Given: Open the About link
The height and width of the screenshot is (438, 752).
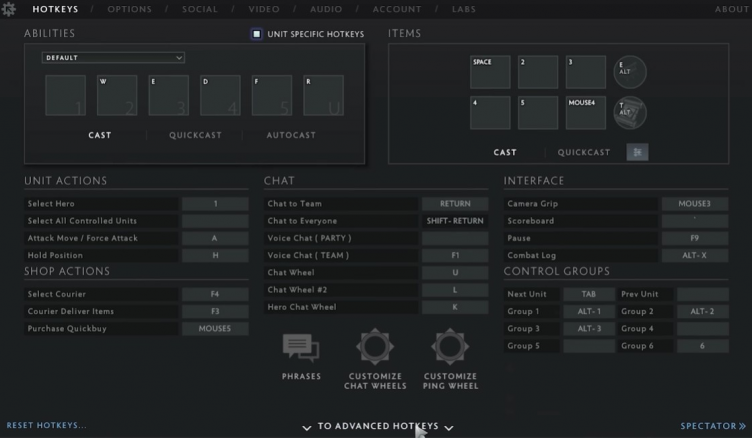Looking at the screenshot, I should coord(731,9).
